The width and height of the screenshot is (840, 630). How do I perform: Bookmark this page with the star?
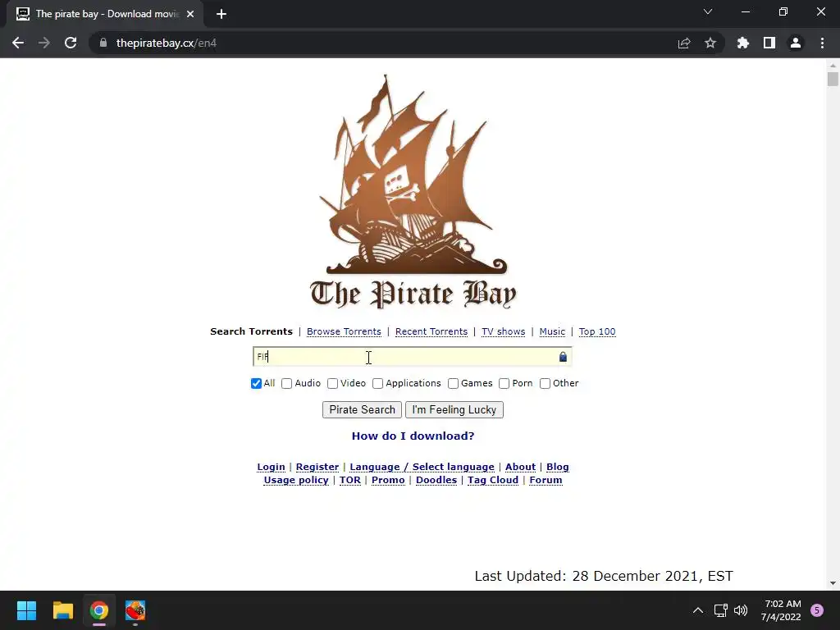point(710,43)
